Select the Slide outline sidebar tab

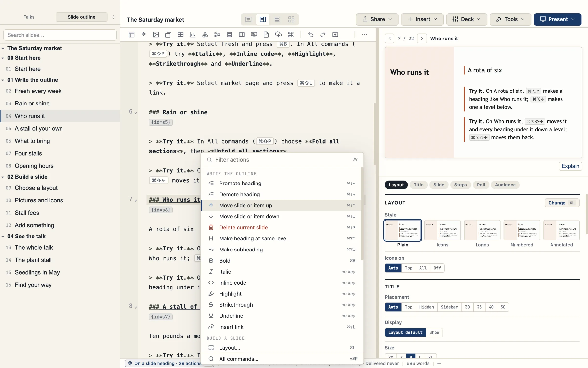coord(81,17)
